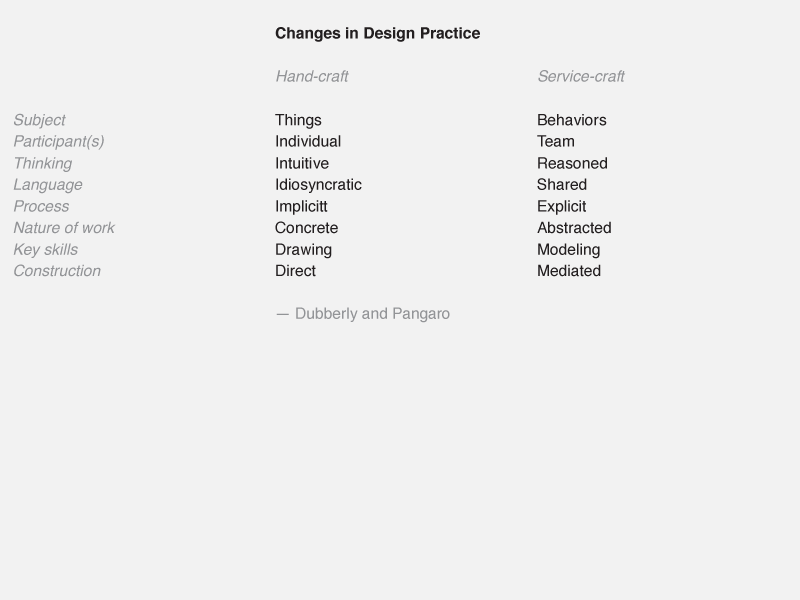
Task: Select the Intuitive text
Action: tap(302, 163)
